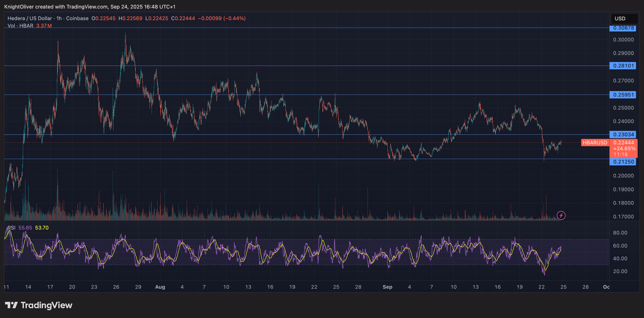Select the 0.23034 price level label
The width and height of the screenshot is (644, 318).
623,134
